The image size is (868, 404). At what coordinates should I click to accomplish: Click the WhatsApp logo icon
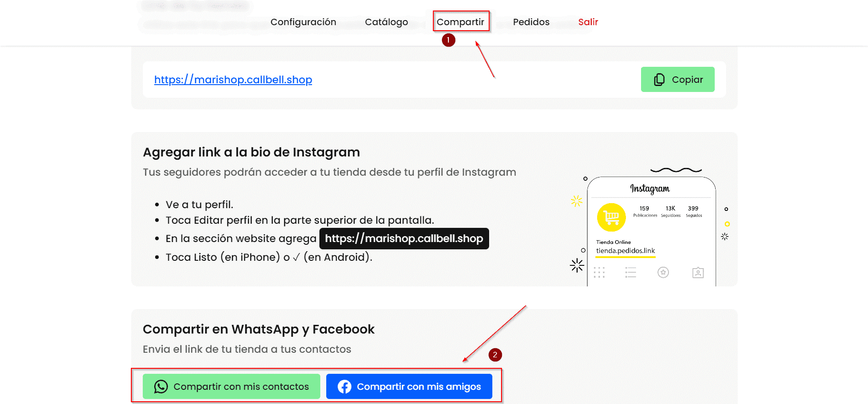tap(161, 387)
